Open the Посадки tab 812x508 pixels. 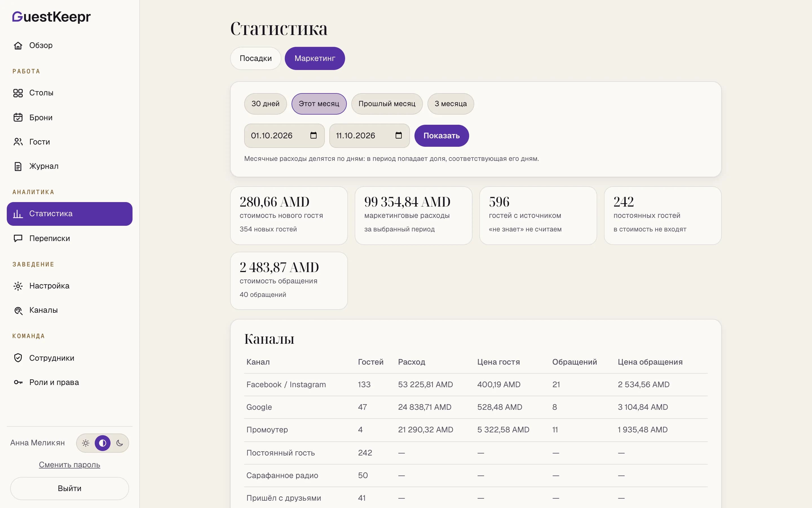point(256,58)
